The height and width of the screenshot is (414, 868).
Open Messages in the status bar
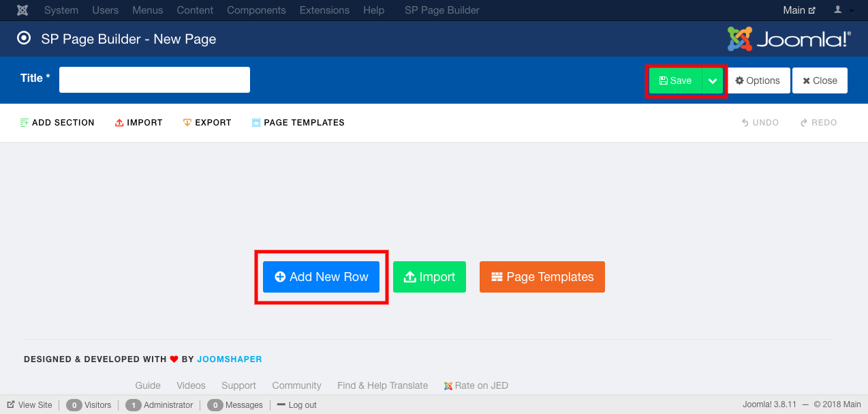pyautogui.click(x=235, y=405)
